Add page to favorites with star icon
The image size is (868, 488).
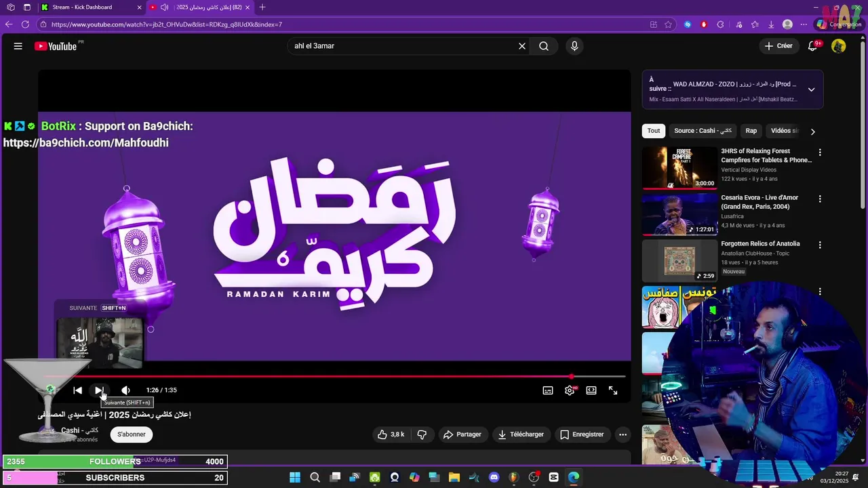click(x=668, y=24)
